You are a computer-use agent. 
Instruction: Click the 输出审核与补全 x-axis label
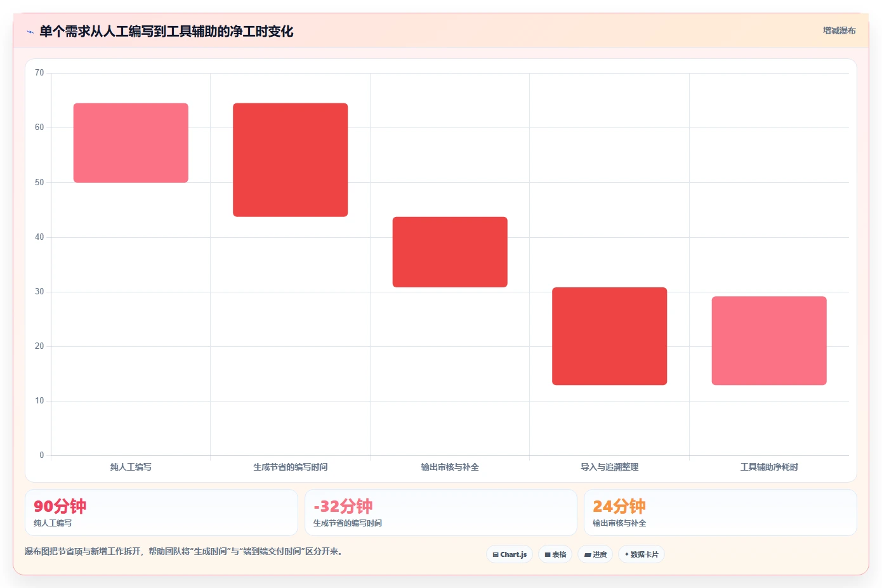coord(450,467)
